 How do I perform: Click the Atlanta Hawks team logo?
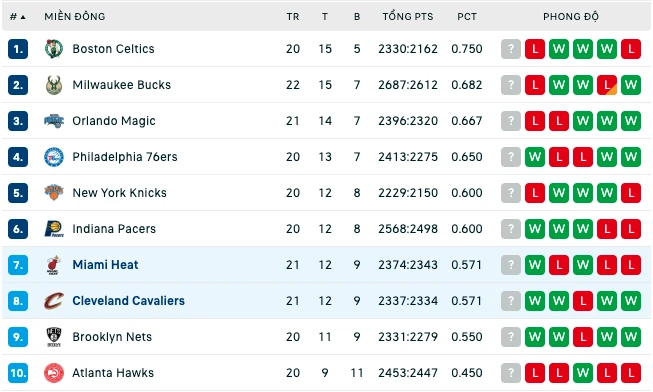pyautogui.click(x=54, y=373)
